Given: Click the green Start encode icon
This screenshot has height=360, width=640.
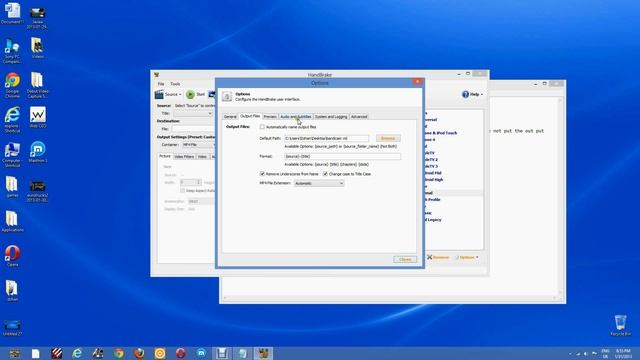Looking at the screenshot, I should point(190,94).
